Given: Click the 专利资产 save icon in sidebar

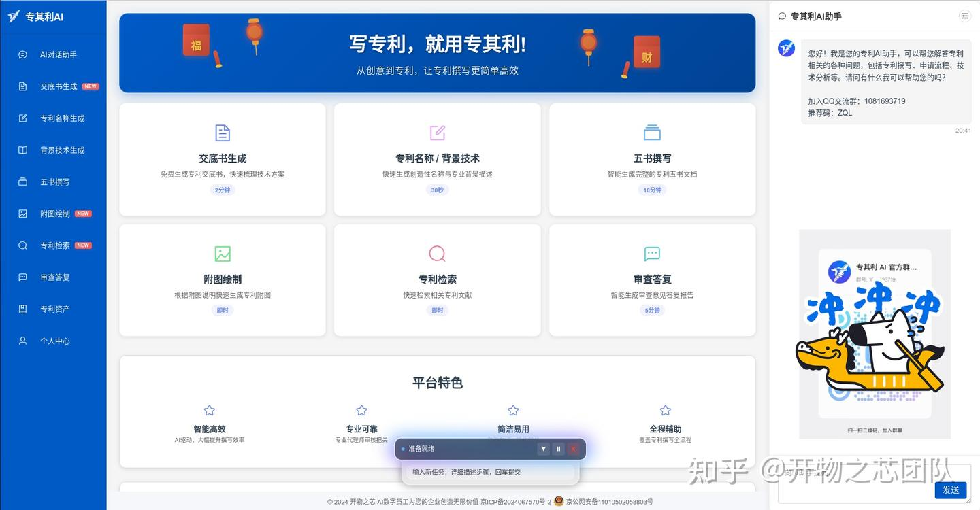Looking at the screenshot, I should (23, 309).
